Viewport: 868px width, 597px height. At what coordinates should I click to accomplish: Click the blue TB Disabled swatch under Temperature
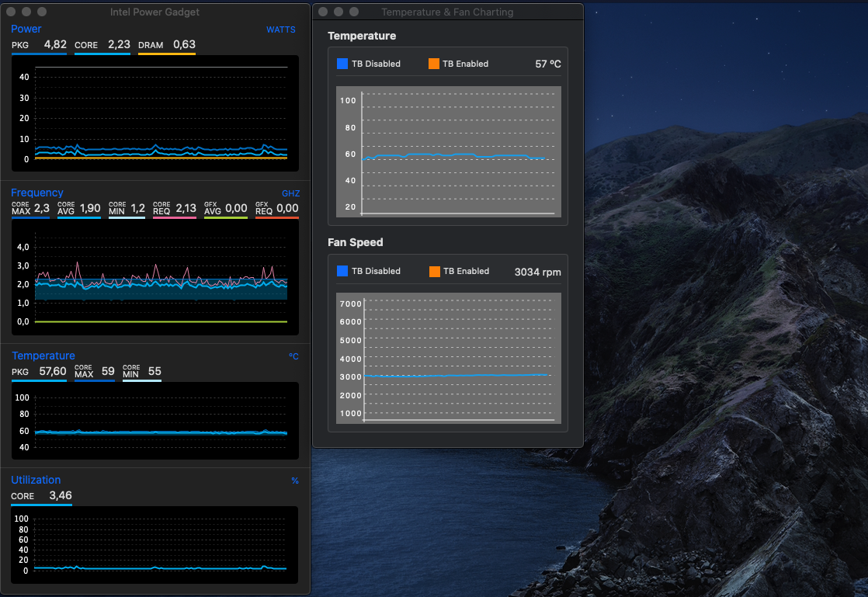[342, 64]
